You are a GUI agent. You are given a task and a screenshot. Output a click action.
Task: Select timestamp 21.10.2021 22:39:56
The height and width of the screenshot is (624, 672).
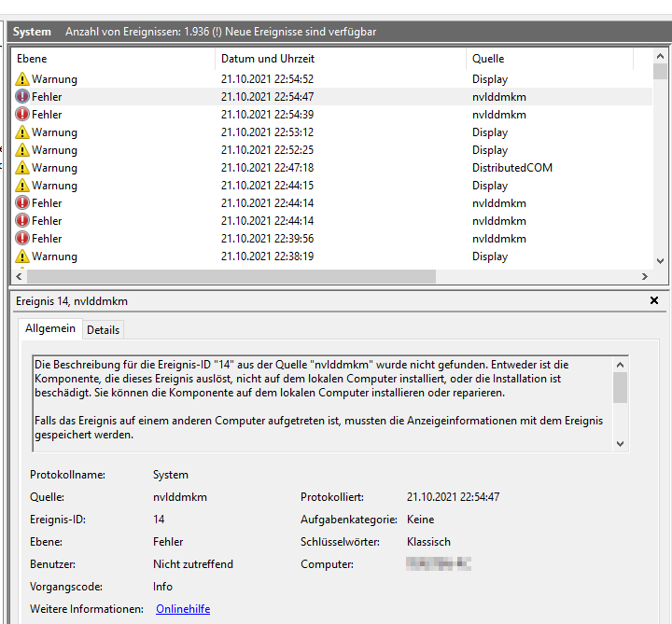point(268,239)
